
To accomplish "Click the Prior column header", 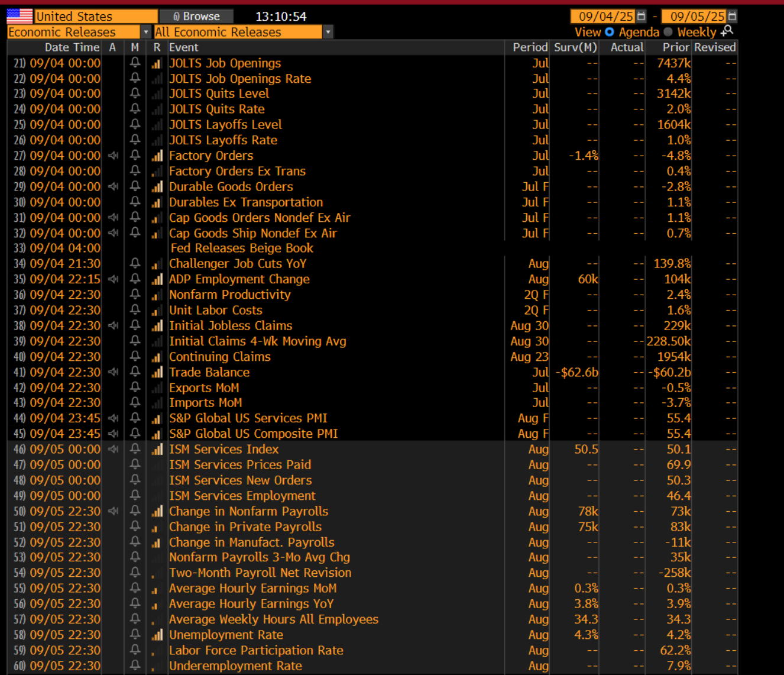I will (x=676, y=47).
